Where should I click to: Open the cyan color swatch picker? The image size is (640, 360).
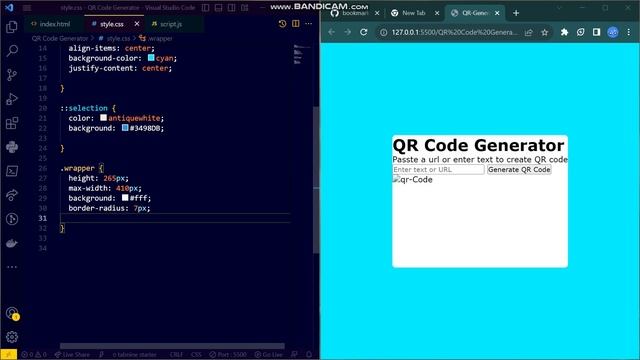151,58
